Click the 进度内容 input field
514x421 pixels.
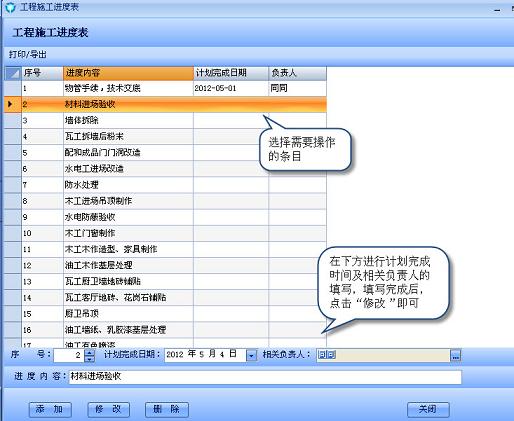[265, 377]
